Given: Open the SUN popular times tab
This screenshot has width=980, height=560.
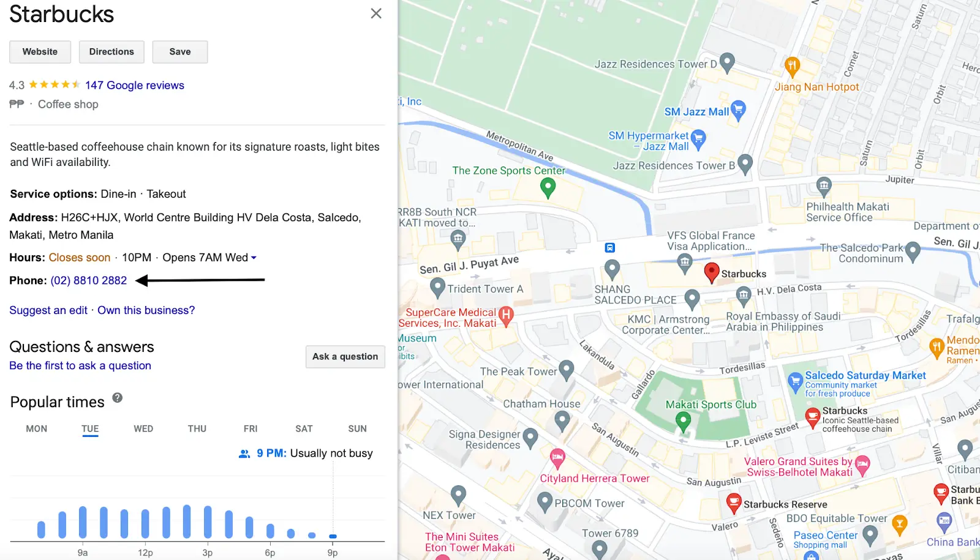Looking at the screenshot, I should (358, 429).
